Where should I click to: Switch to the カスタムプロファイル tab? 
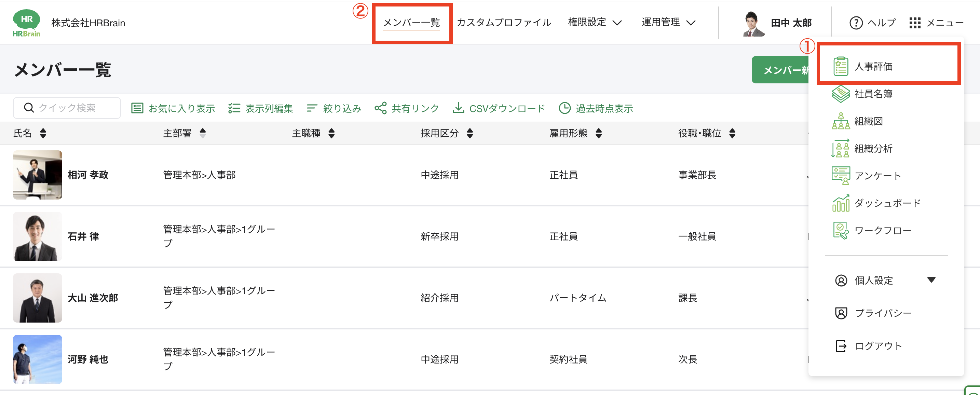(504, 23)
